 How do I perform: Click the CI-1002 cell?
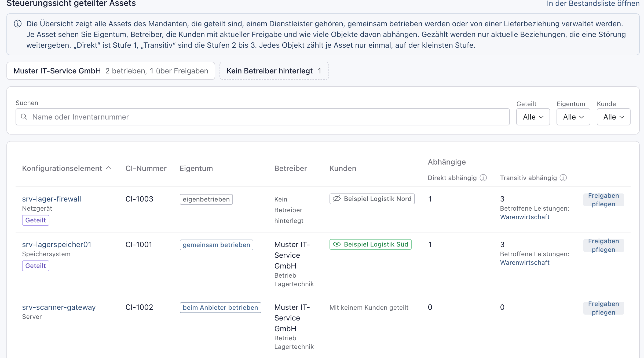[139, 307]
